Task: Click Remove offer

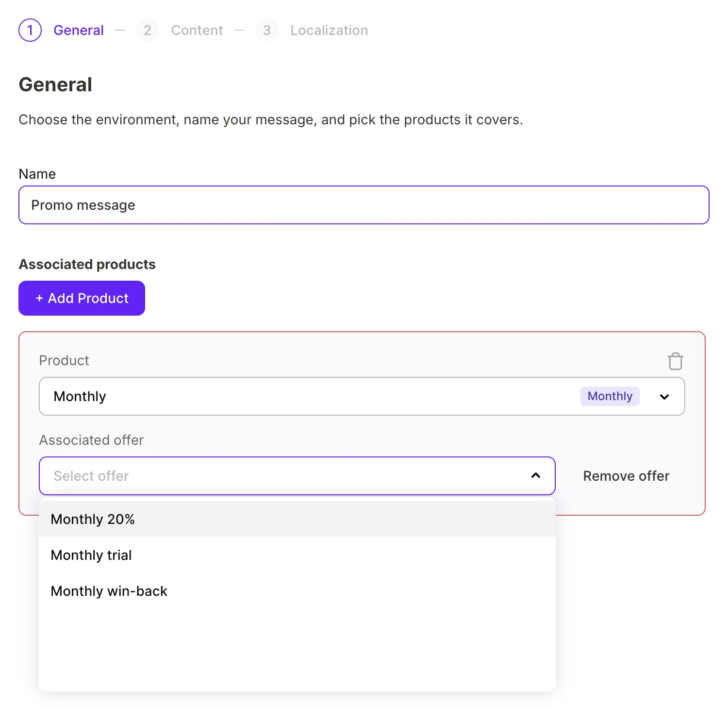Action: 626,476
